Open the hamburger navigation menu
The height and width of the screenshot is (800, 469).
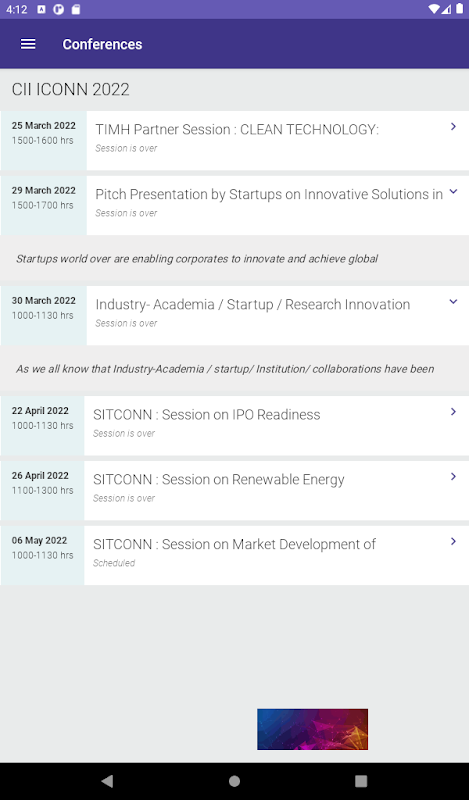(x=28, y=44)
